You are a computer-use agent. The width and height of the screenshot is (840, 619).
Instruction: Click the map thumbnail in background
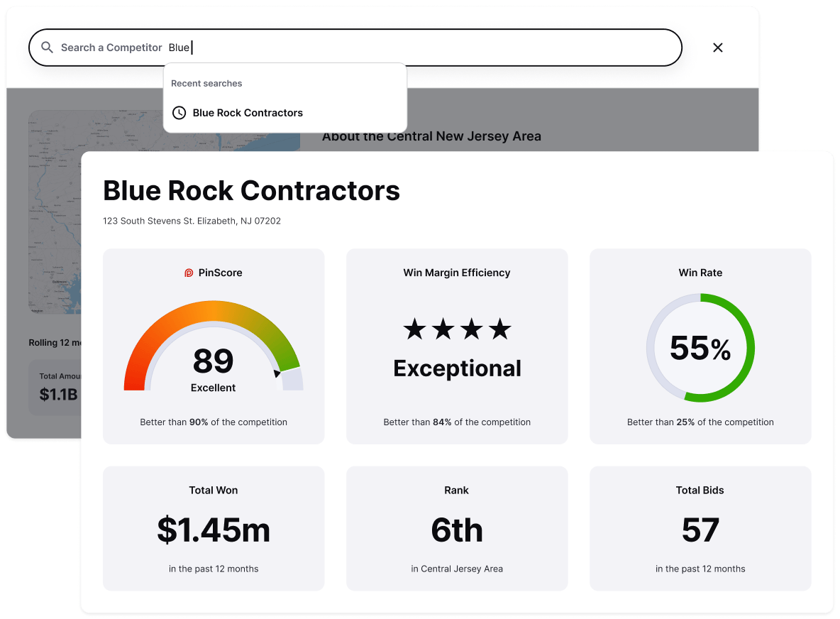point(55,213)
